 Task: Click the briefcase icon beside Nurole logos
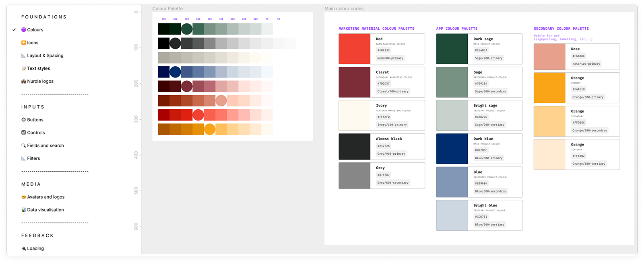(23, 81)
